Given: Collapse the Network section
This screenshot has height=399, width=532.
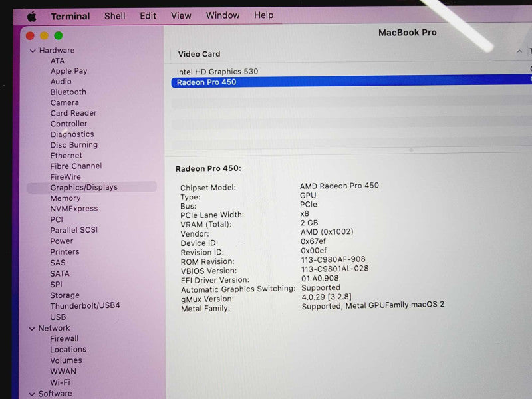Looking at the screenshot, I should coord(32,329).
